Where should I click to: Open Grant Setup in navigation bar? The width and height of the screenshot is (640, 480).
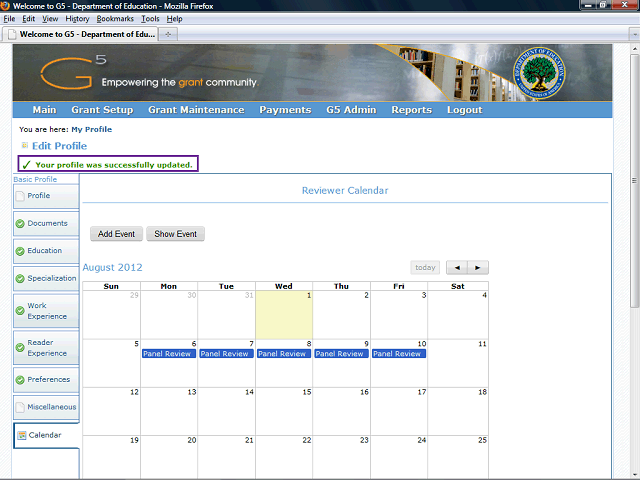tap(102, 110)
